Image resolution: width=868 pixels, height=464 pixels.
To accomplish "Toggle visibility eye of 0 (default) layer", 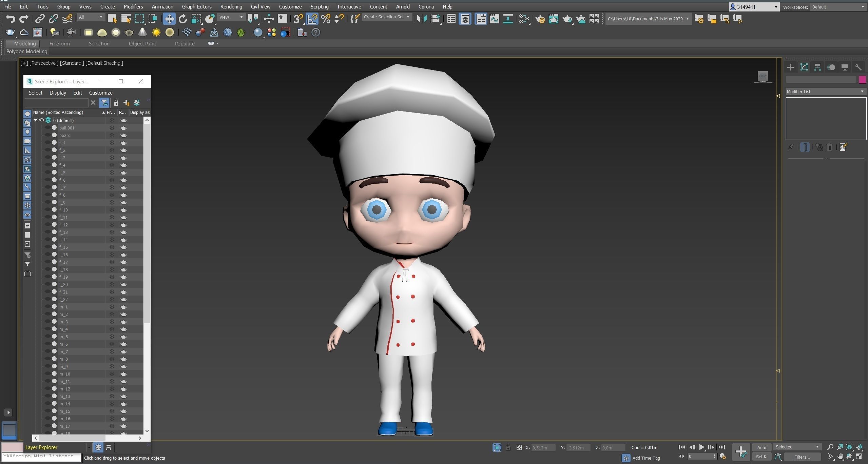I will coord(42,120).
